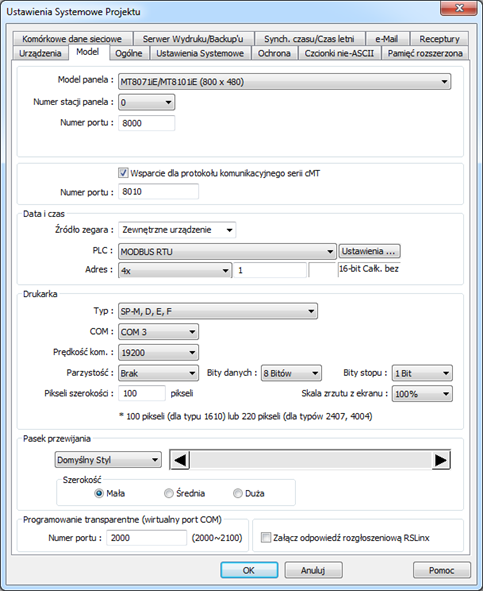Switch to Synch. czasu/Czas letni tab
Screen dimensions: 483x591
(309, 39)
